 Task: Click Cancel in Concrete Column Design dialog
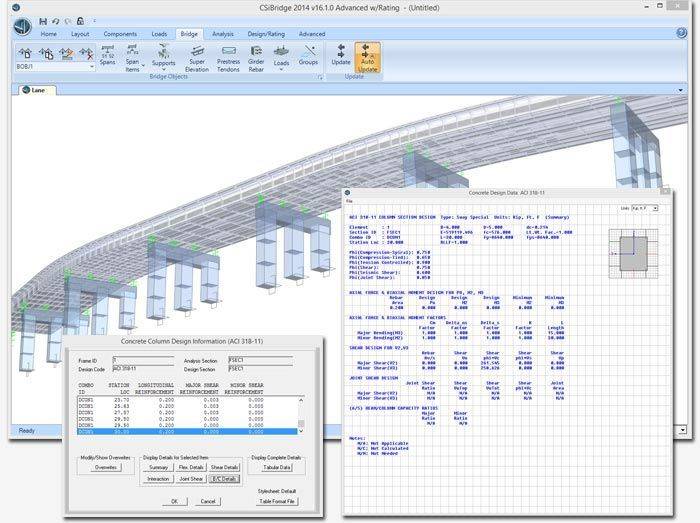(208, 501)
